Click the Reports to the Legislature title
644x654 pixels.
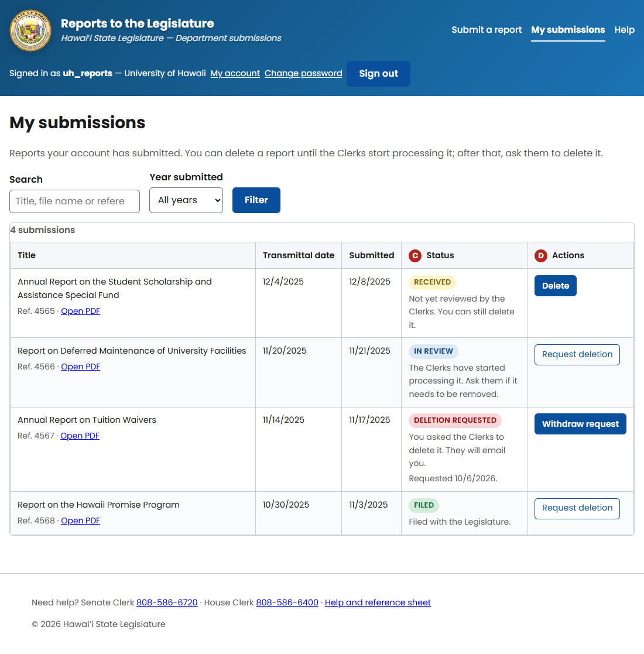coord(137,23)
